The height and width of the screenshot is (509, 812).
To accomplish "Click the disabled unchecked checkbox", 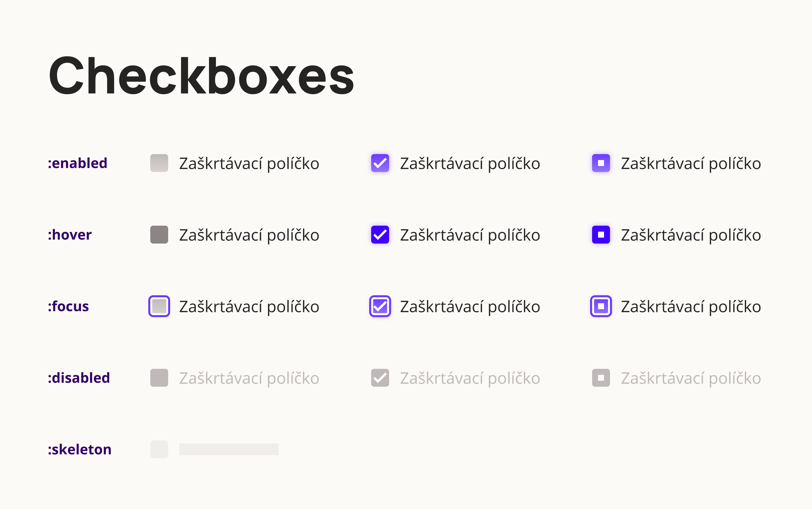I will (x=159, y=378).
